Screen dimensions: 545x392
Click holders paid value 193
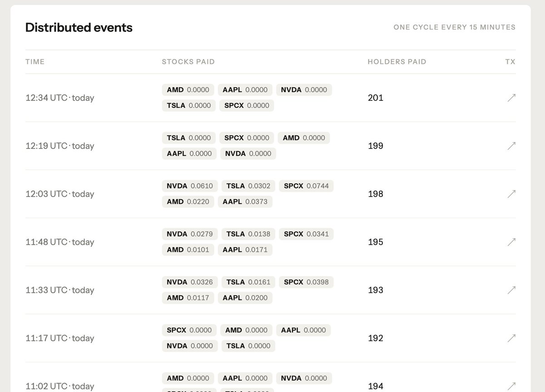pos(376,290)
